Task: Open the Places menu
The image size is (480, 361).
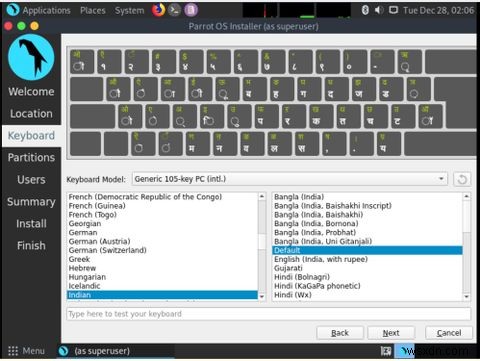Action: point(93,10)
